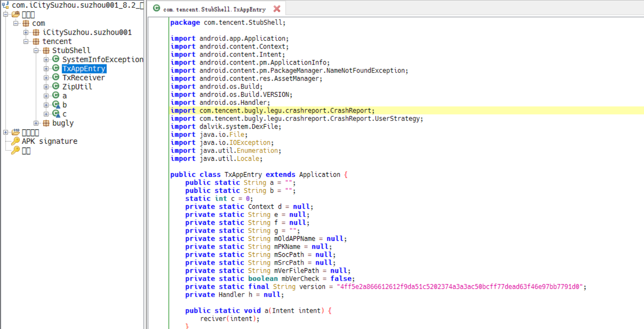Screen dimensions: 644x329
Task: Click the tencent package icon
Action: [36, 42]
